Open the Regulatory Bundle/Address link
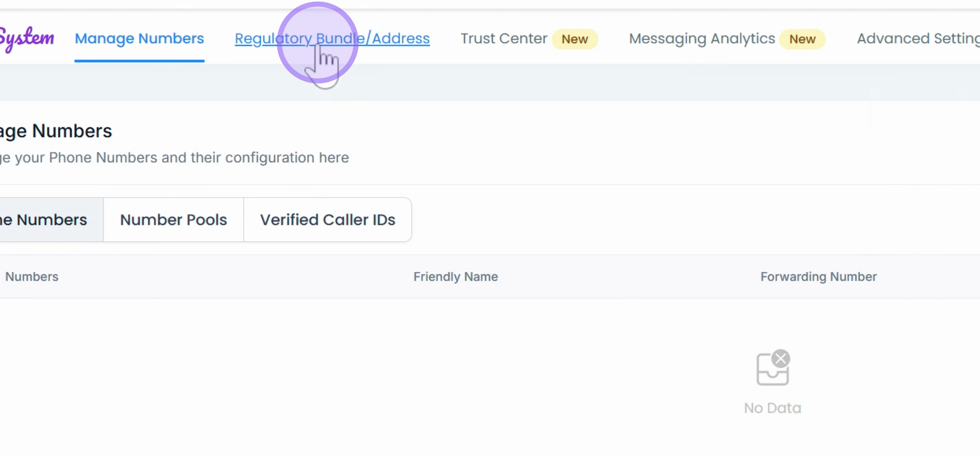Viewport: 980px width, 456px height. coord(332,38)
